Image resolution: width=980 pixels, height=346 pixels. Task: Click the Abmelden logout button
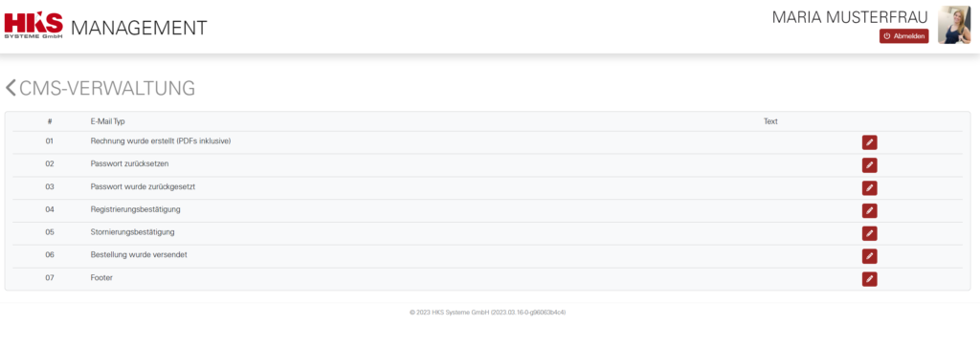pyautogui.click(x=903, y=36)
